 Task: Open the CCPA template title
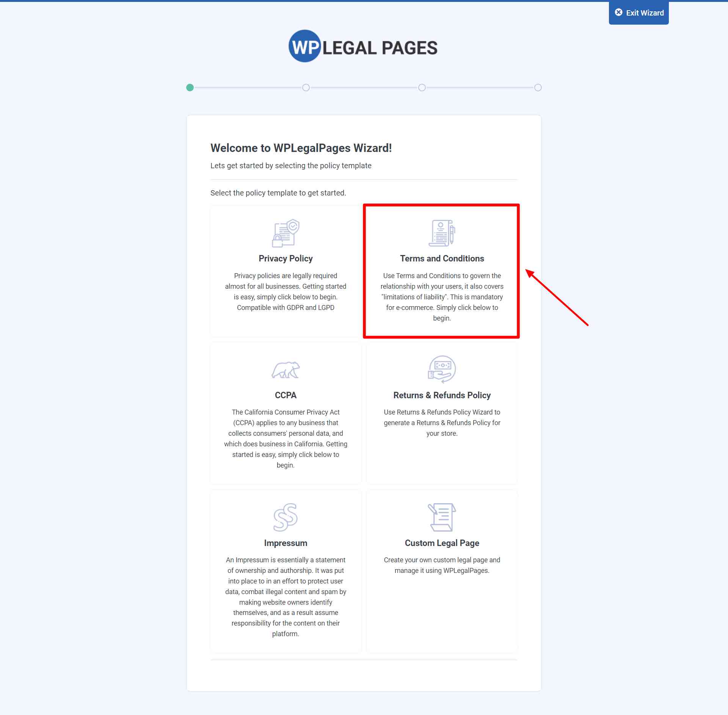286,395
